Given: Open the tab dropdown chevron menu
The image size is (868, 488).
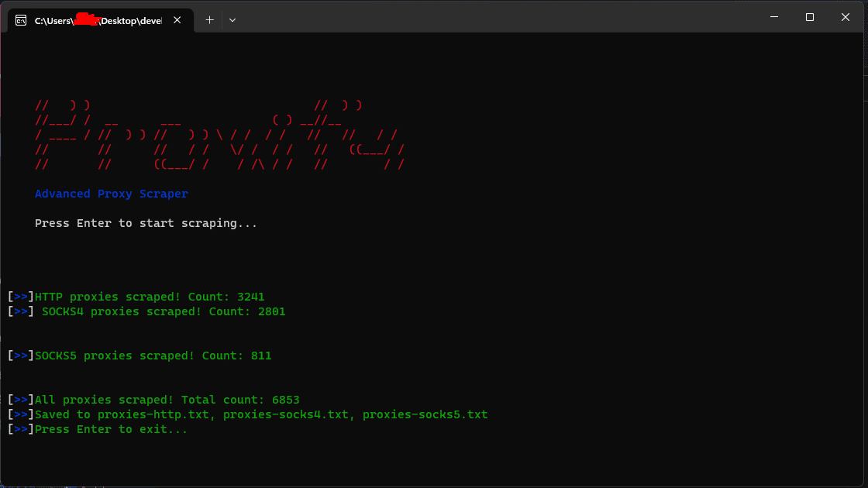Looking at the screenshot, I should point(232,20).
